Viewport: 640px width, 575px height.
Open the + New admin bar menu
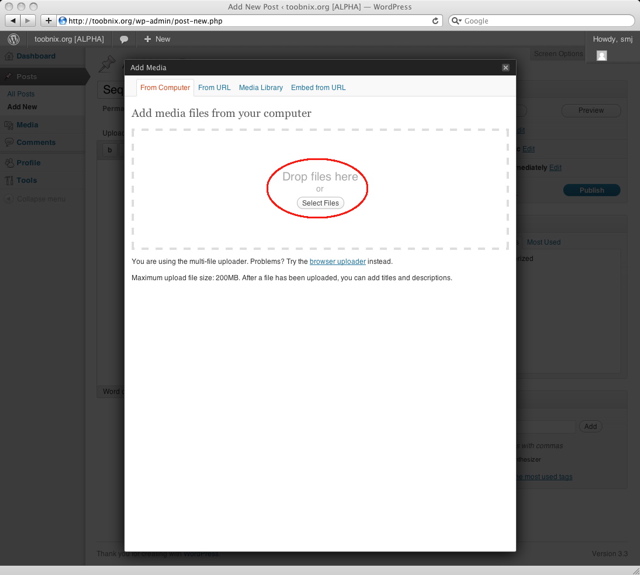click(157, 39)
